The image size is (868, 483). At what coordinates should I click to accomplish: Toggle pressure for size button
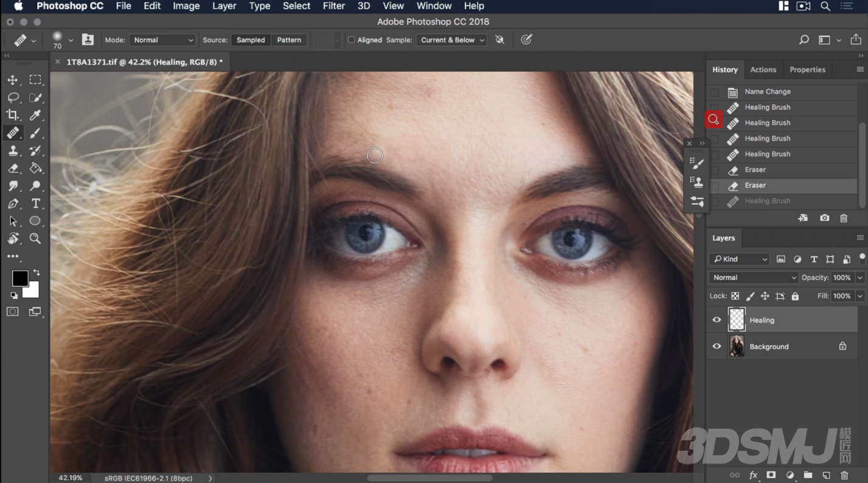[x=526, y=40]
